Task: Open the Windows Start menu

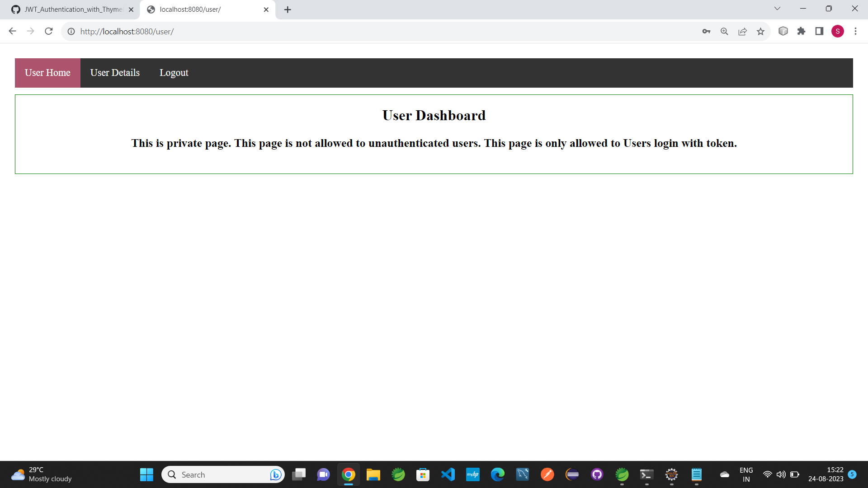Action: 146,474
